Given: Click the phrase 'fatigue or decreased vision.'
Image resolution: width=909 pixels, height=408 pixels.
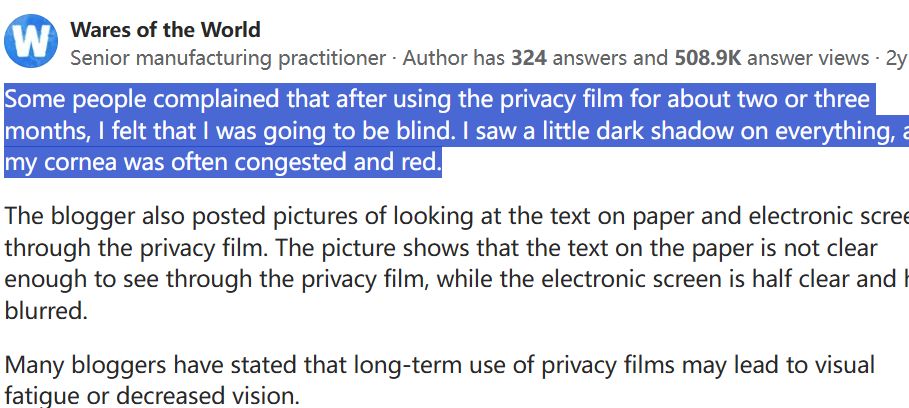Looking at the screenshot, I should pos(152,396).
